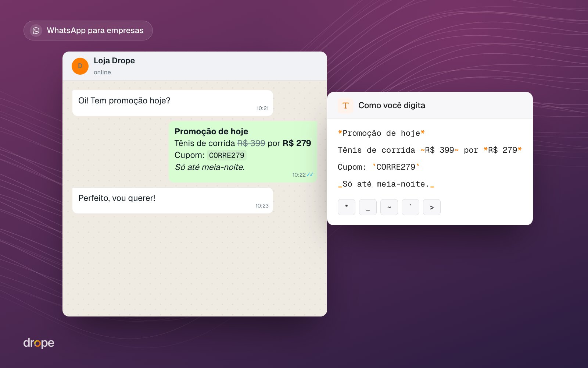Image resolution: width=588 pixels, height=368 pixels.
Task: Click the blue double-check read receipt
Action: pyautogui.click(x=310, y=175)
